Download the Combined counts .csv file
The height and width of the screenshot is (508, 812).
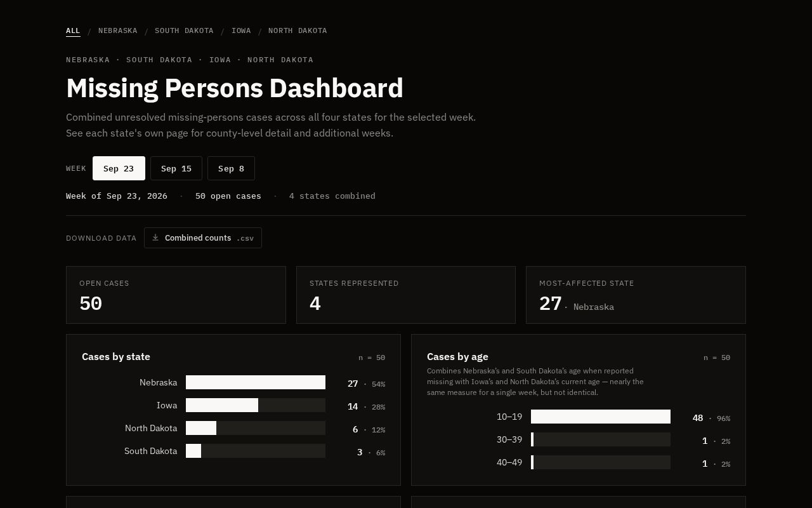click(203, 238)
